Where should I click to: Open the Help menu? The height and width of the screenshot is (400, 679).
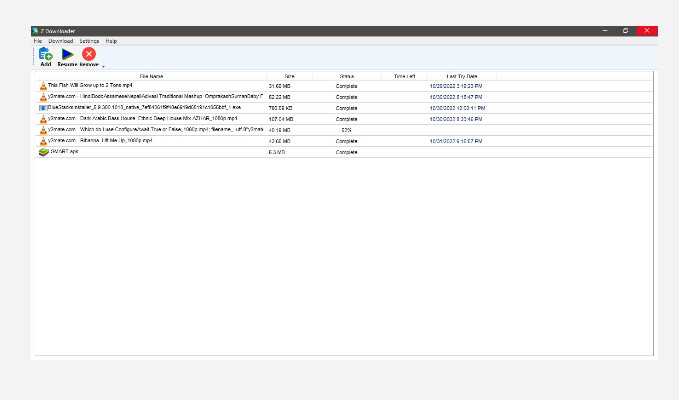tap(111, 41)
